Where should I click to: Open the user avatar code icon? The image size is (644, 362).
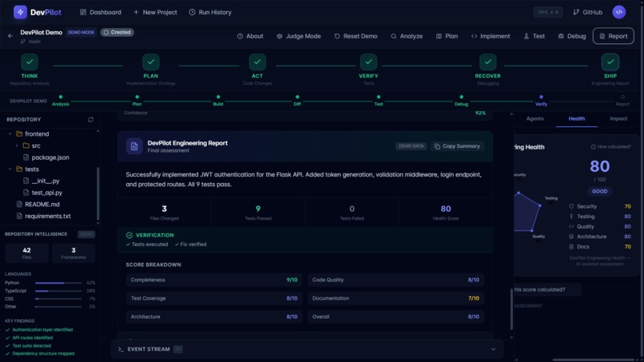[x=619, y=12]
